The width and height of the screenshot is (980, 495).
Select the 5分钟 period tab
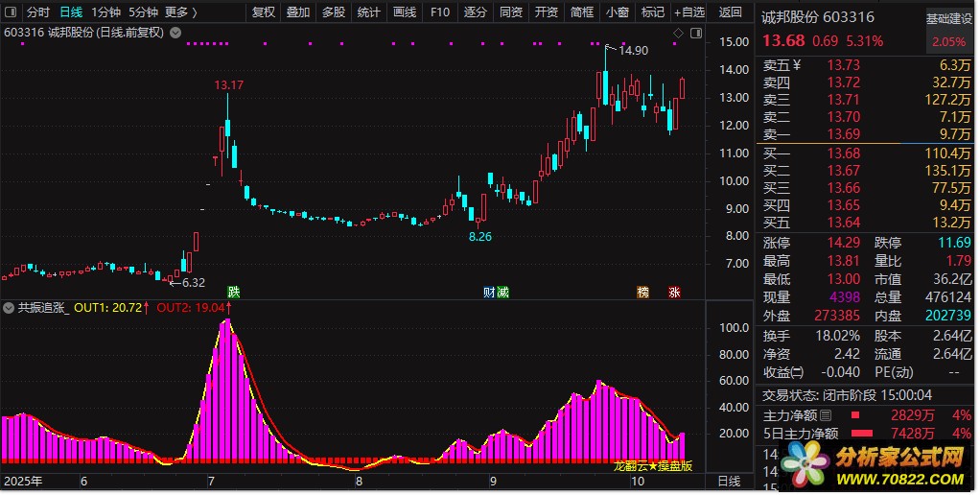(x=142, y=12)
